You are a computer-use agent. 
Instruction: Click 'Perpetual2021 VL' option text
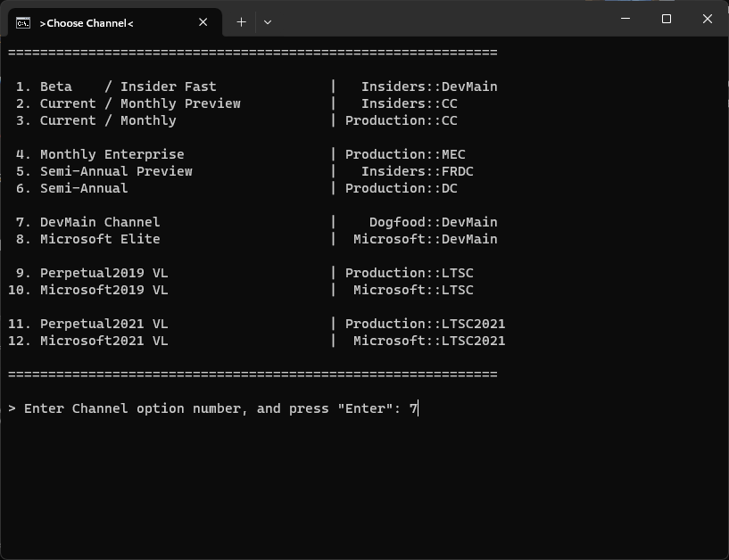[x=104, y=324]
